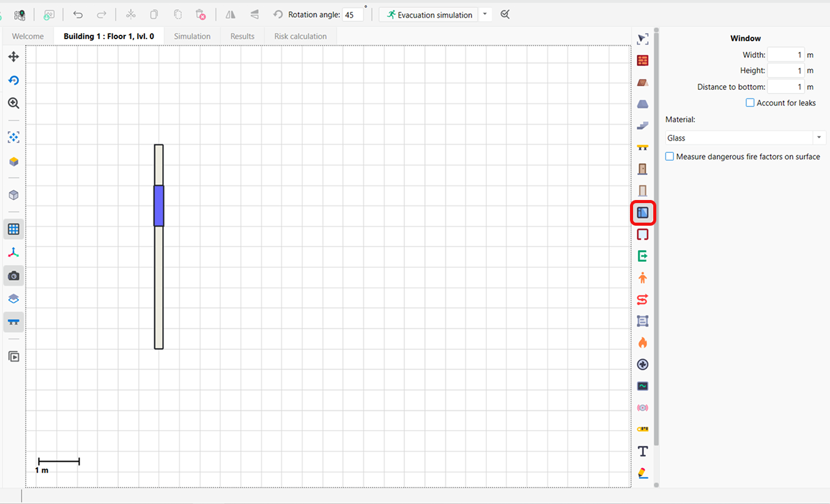Image resolution: width=830 pixels, height=504 pixels.
Task: Select the stairs tool
Action: click(642, 125)
